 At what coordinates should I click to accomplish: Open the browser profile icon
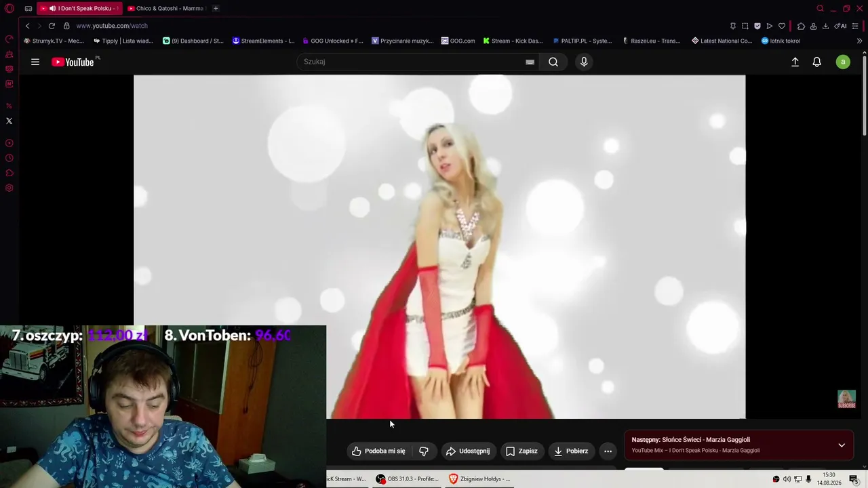coord(813,26)
